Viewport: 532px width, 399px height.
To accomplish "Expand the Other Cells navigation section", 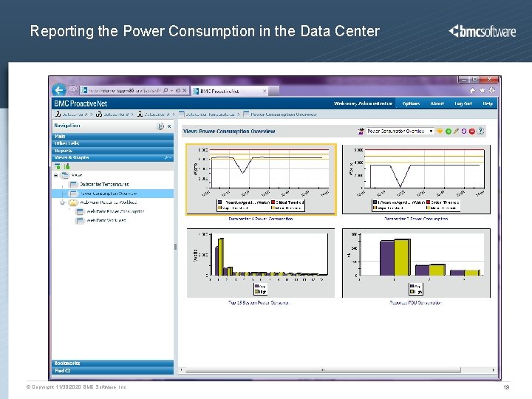I will 112,143.
